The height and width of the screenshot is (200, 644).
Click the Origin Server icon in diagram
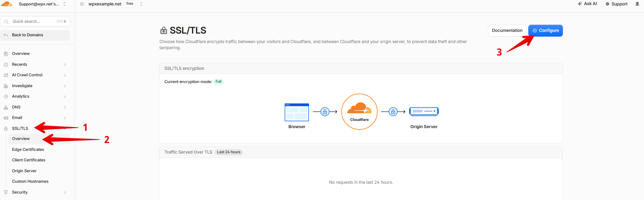tap(424, 111)
